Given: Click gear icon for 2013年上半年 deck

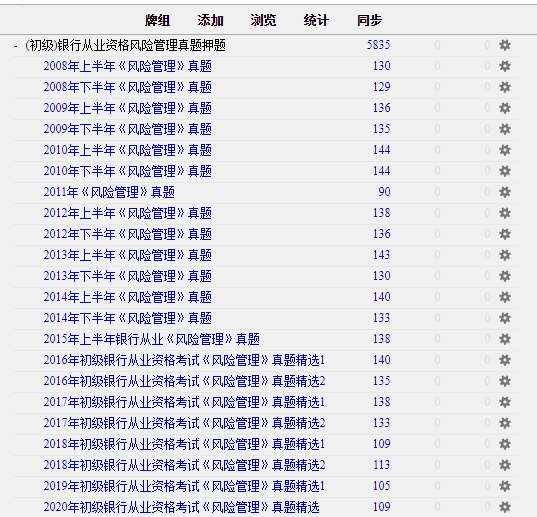Looking at the screenshot, I should pos(505,255).
